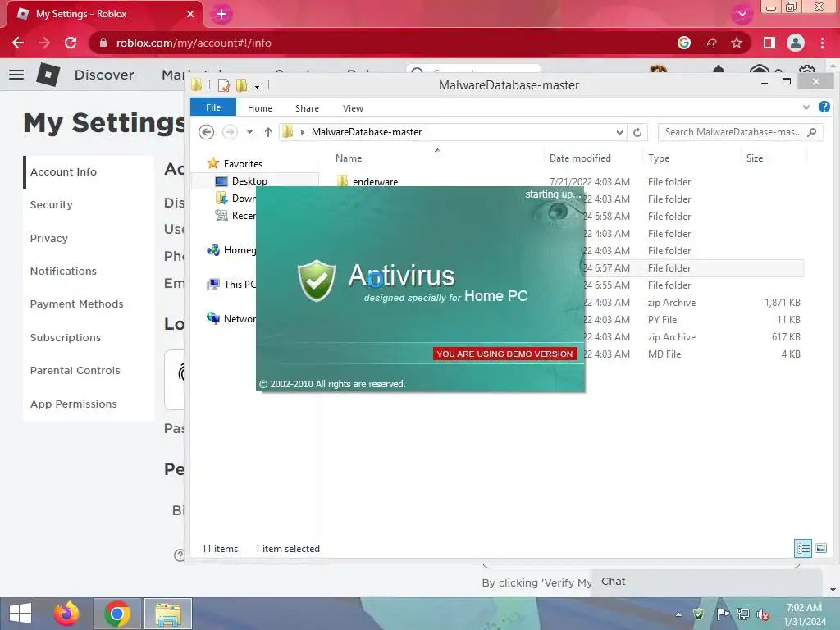This screenshot has height=630, width=840.
Task: Open the Roblox Chat bar
Action: point(707,582)
